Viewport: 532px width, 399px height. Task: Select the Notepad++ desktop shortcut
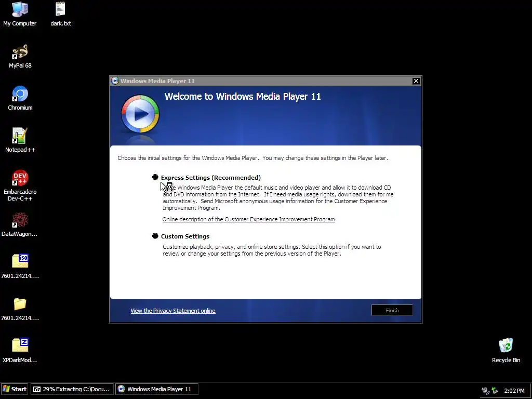click(x=20, y=136)
